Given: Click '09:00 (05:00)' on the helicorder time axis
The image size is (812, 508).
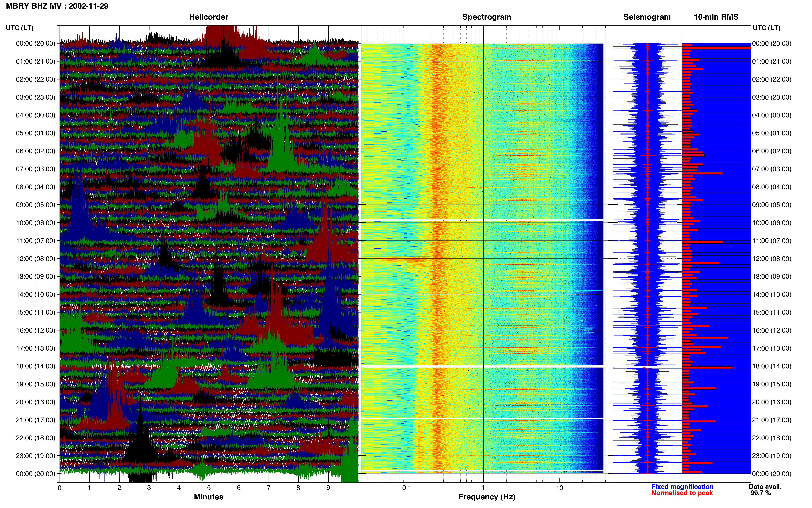Looking at the screenshot, I should (x=36, y=205).
